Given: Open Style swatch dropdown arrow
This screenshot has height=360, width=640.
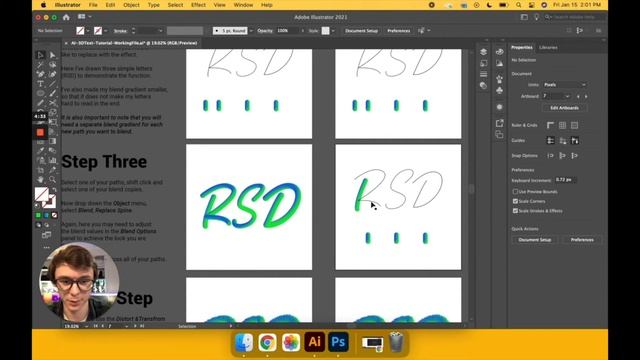Looking at the screenshot, I should tap(333, 31).
